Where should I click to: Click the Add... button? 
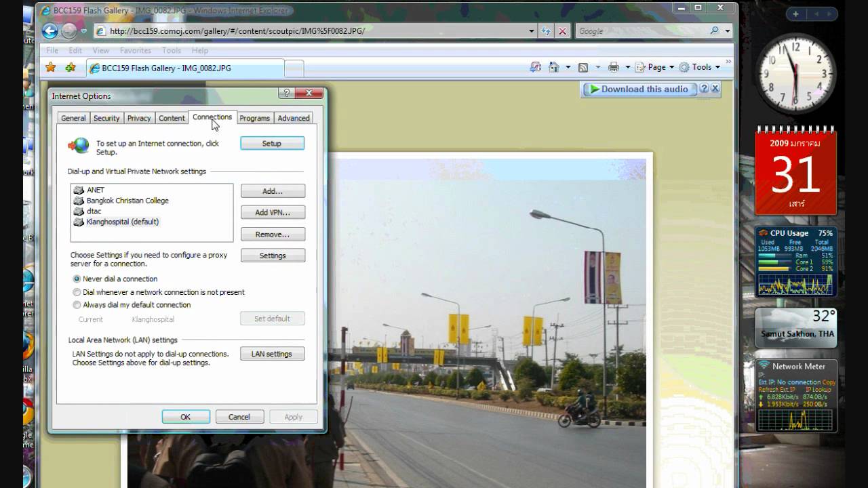coord(273,191)
